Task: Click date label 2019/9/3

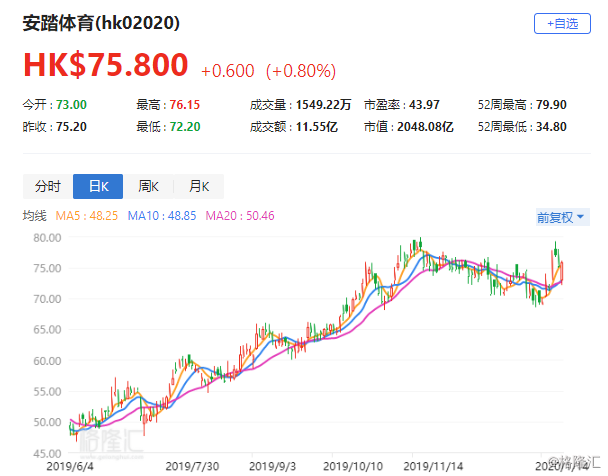Action: [x=272, y=466]
